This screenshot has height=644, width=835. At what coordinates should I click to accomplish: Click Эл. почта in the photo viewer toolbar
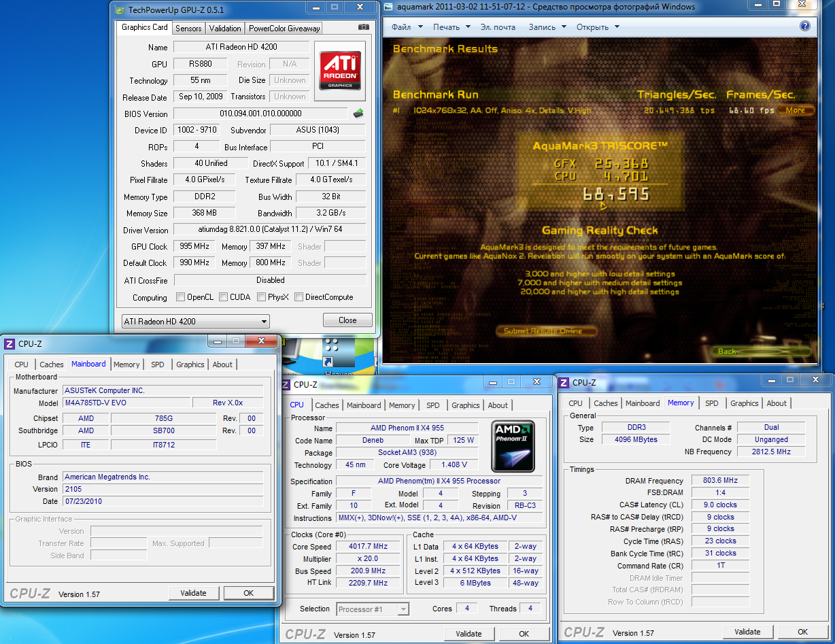498,27
